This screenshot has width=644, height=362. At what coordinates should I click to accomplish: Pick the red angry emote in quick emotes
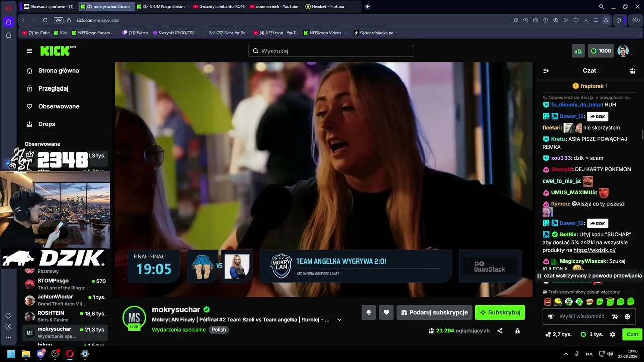[548, 302]
